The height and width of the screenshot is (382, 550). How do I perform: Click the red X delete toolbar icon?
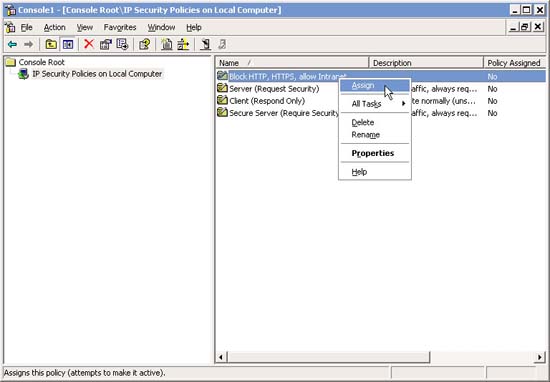click(x=89, y=44)
